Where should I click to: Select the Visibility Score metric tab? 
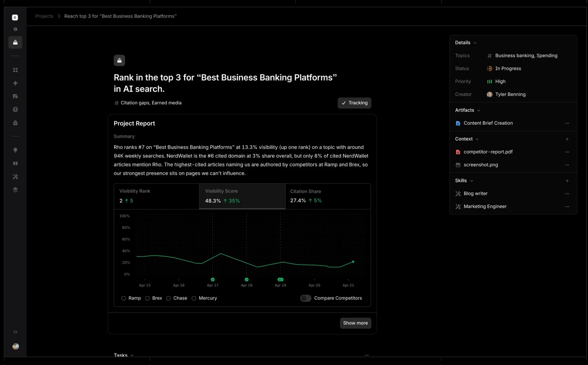coord(242,196)
